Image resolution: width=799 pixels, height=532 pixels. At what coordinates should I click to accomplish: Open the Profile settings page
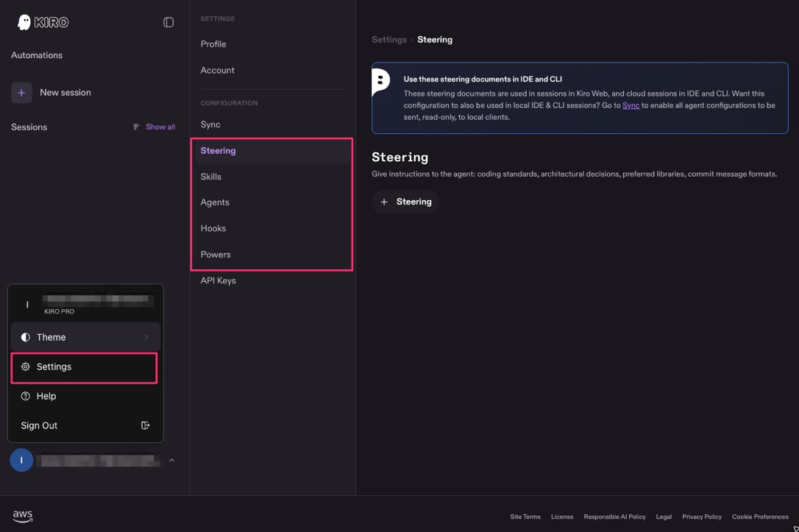[x=213, y=44]
